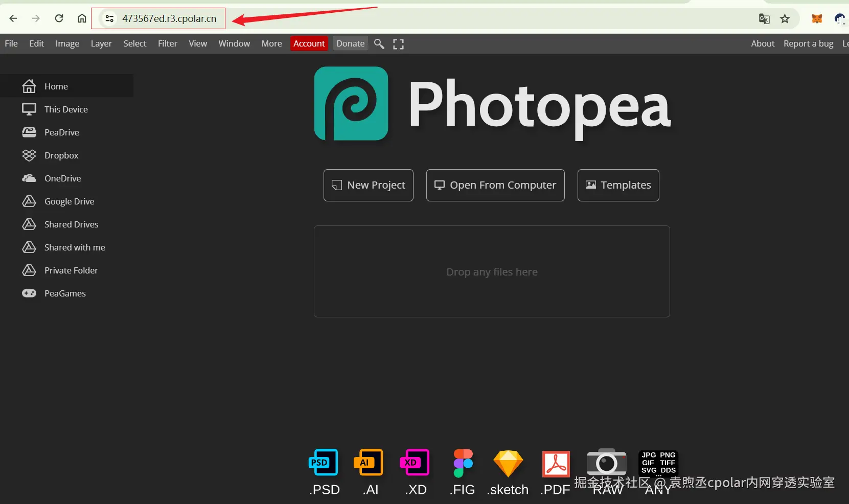The height and width of the screenshot is (504, 849).
Task: Click the Google Drive triangle icon
Action: click(x=29, y=201)
